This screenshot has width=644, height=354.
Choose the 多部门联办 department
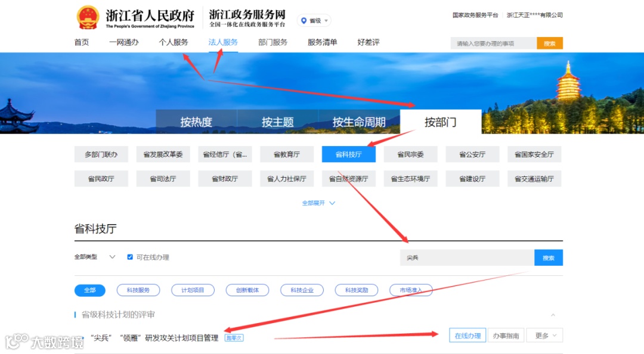click(101, 154)
